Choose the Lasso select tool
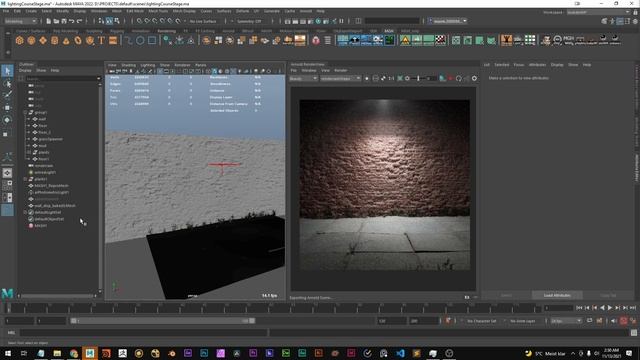Screen dimensions: 640x360 (7, 83)
